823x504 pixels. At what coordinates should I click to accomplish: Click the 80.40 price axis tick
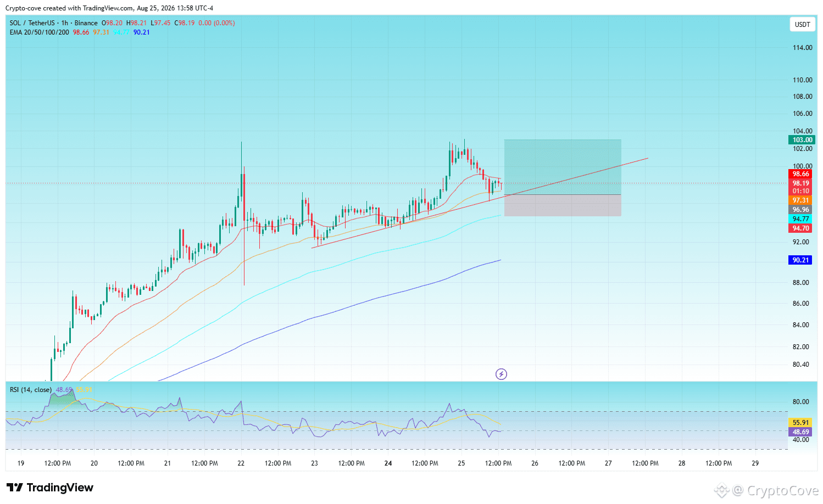800,365
